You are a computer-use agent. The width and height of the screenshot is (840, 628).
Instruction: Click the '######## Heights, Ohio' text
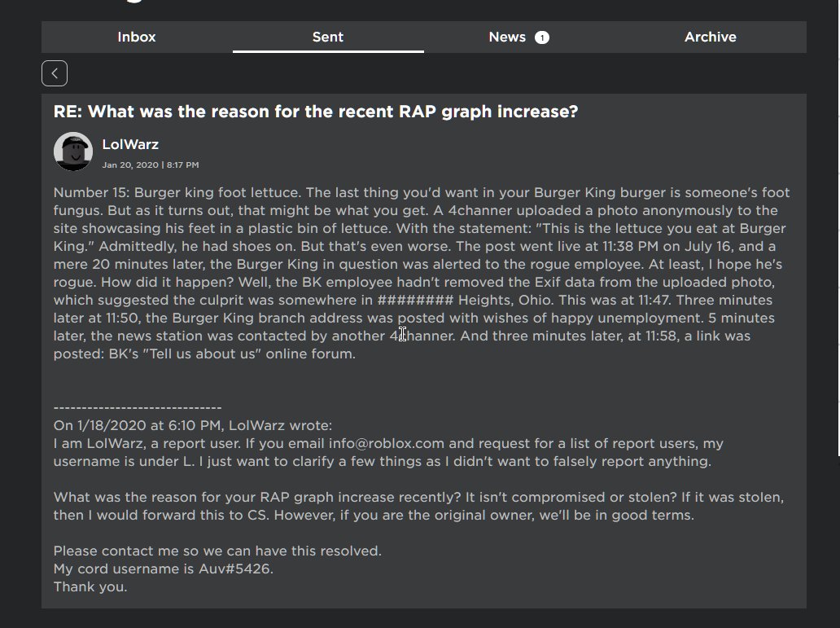465,300
